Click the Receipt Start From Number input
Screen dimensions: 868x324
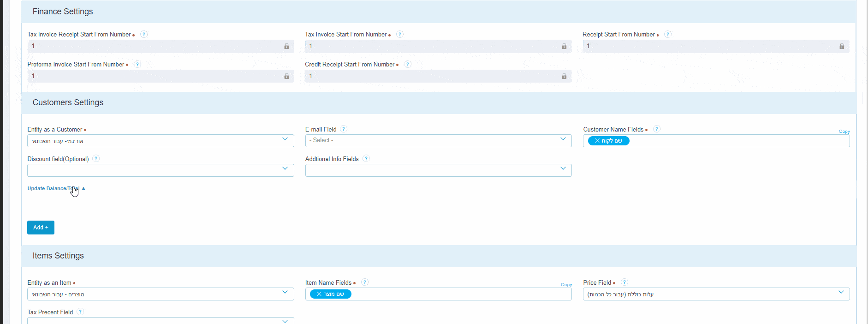pyautogui.click(x=716, y=46)
